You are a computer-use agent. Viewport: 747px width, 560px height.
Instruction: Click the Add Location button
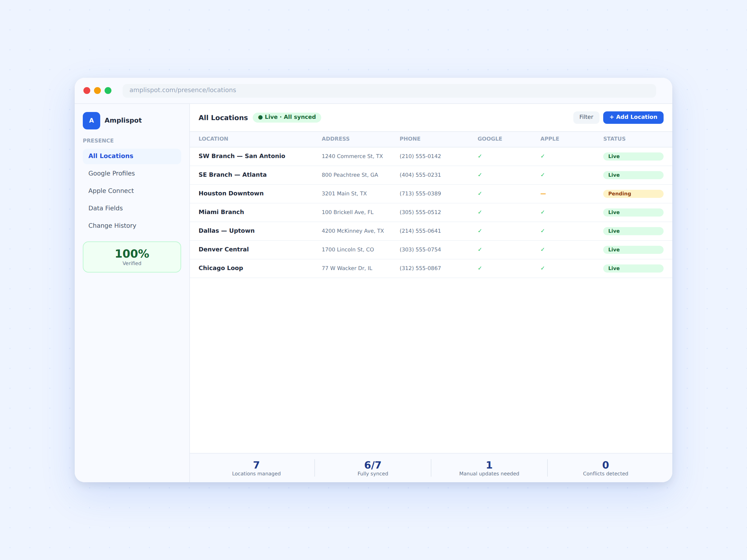633,117
